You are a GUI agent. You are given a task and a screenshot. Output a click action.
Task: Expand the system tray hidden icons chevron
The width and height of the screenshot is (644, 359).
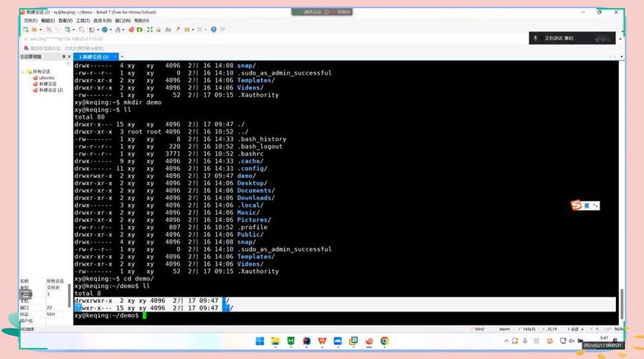506,341
